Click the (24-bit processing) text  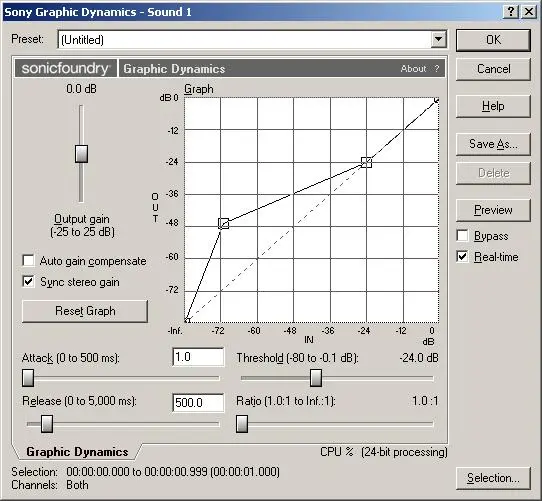coord(404,452)
